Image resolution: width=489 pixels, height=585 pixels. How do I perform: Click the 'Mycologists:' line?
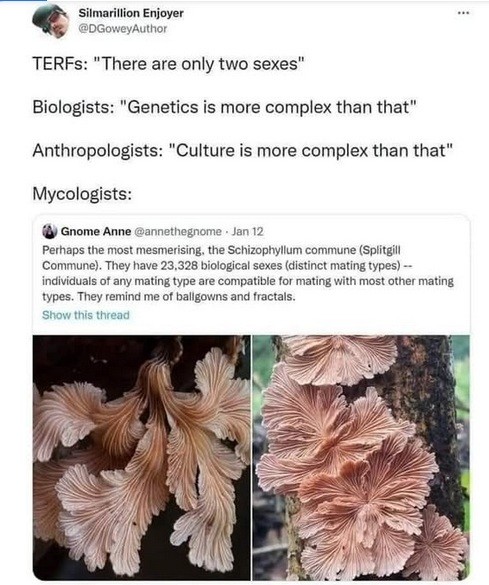tap(82, 194)
